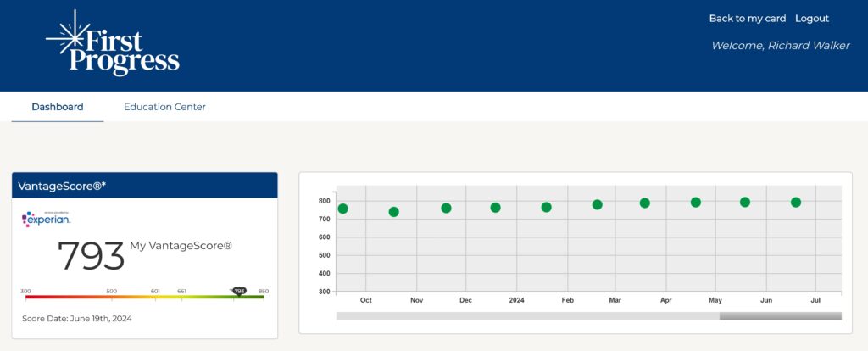Click data point between May and Jun
Screen dimensions: 868x351
[745, 202]
